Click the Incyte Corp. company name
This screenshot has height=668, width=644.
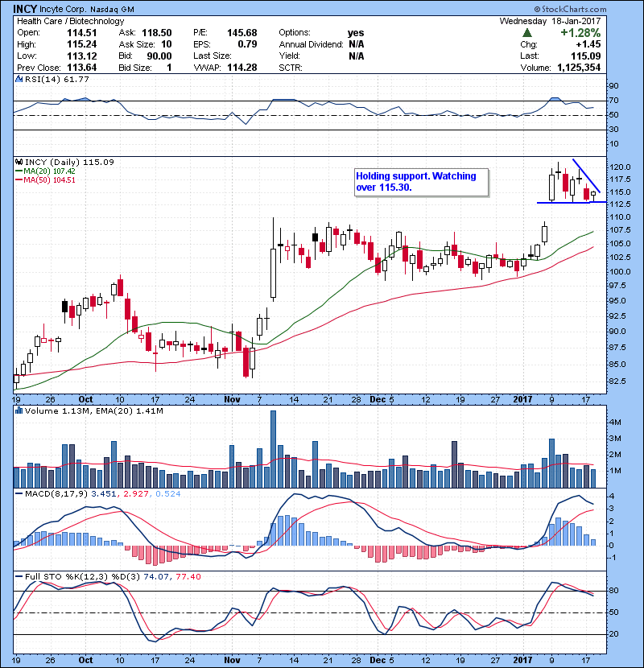[62, 9]
